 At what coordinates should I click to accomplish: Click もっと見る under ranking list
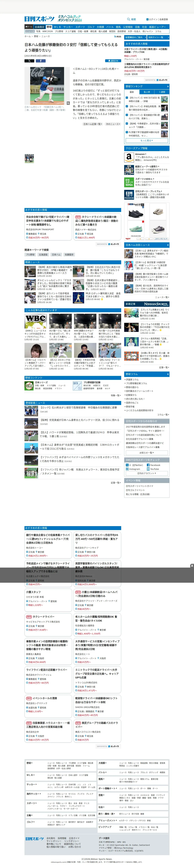(x=147, y=141)
